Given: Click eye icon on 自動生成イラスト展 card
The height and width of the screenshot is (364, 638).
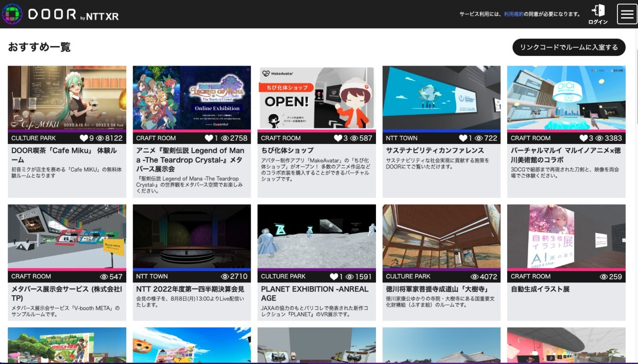Looking at the screenshot, I should coord(604,277).
